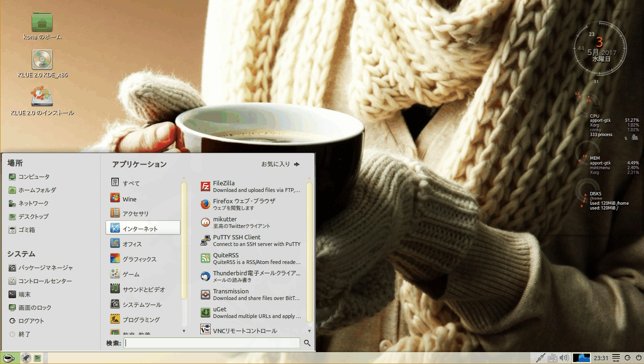The width and height of the screenshot is (644, 364).
Task: Click the category list scrollbar
Action: click(184, 241)
